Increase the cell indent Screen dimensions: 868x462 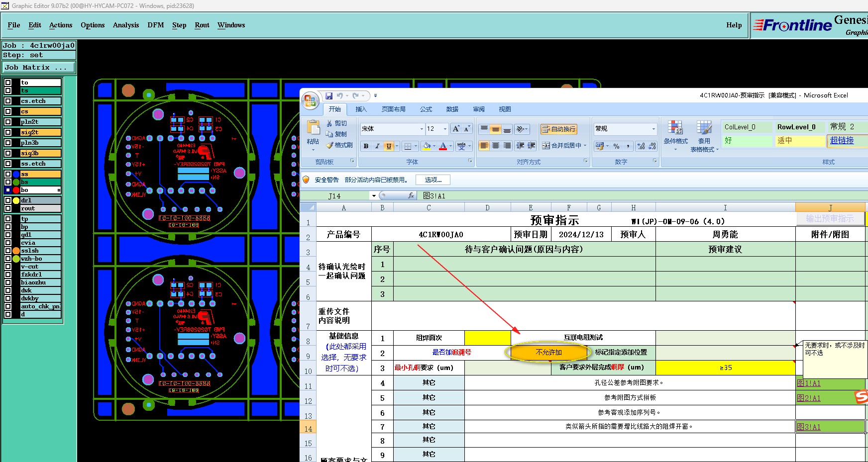(531, 146)
